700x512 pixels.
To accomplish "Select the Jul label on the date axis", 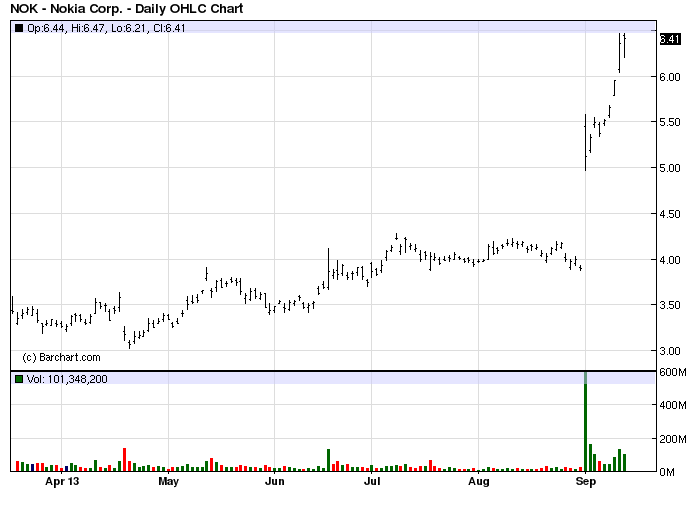I will point(372,482).
